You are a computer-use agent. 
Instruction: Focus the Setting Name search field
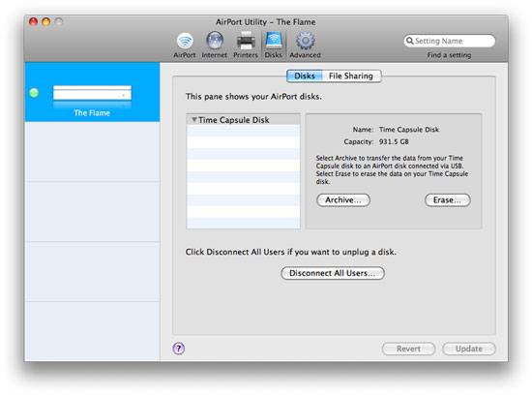pyautogui.click(x=449, y=41)
